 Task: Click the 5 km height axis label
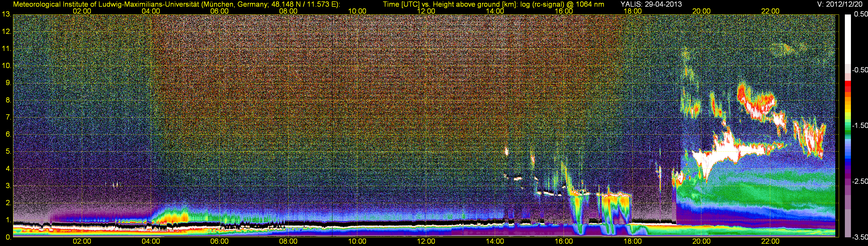click(8, 152)
